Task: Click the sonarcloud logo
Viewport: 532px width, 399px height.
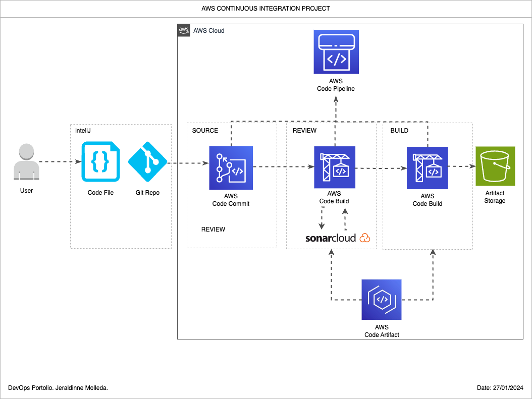Action: [x=338, y=238]
